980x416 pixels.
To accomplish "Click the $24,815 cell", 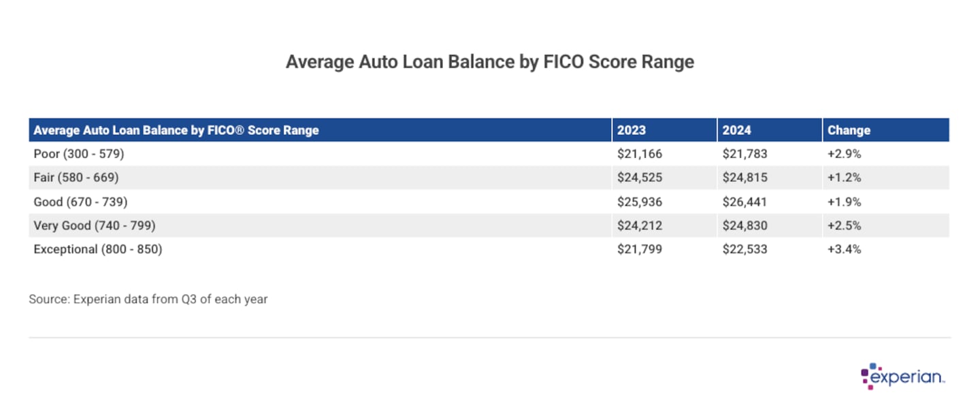I will [745, 178].
